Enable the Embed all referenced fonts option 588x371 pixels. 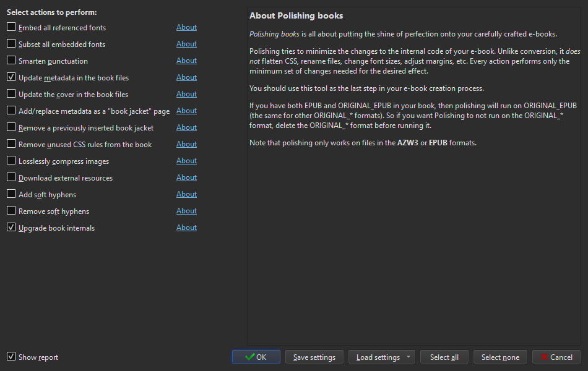(10, 27)
